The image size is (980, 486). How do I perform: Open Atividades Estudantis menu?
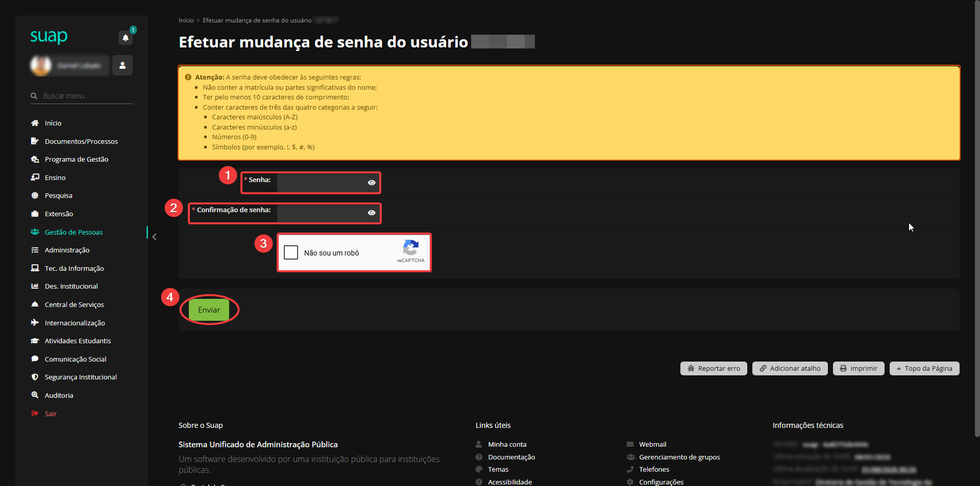tap(78, 341)
